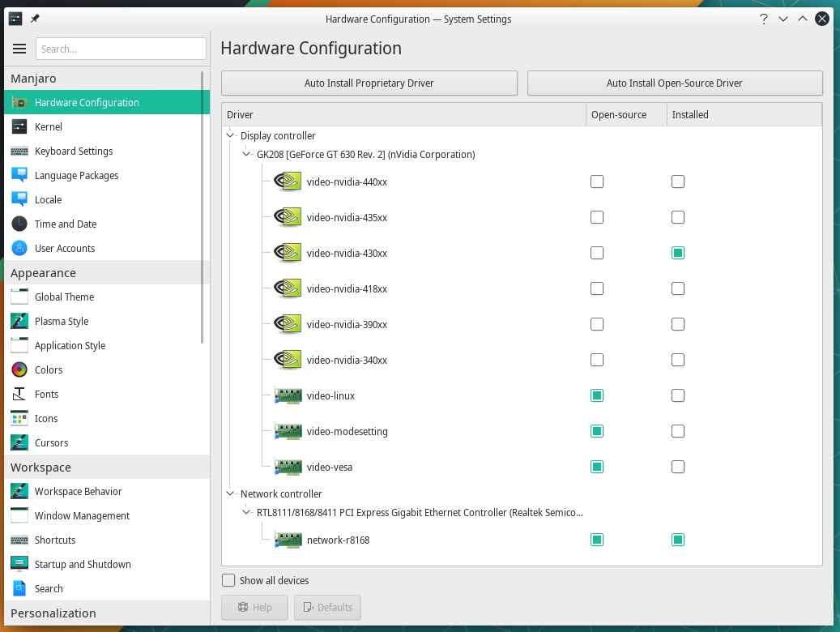This screenshot has width=840, height=632.
Task: Click the Kernel sidebar icon
Action: [x=19, y=126]
